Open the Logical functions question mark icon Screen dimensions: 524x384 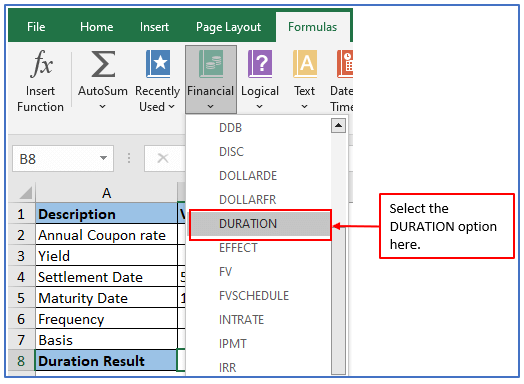[260, 63]
